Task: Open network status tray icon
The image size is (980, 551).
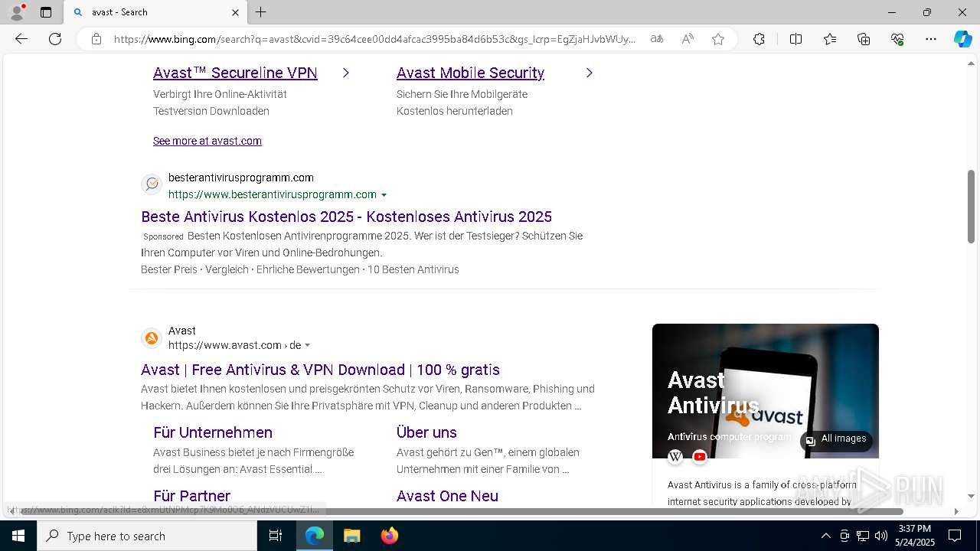Action: (x=863, y=536)
